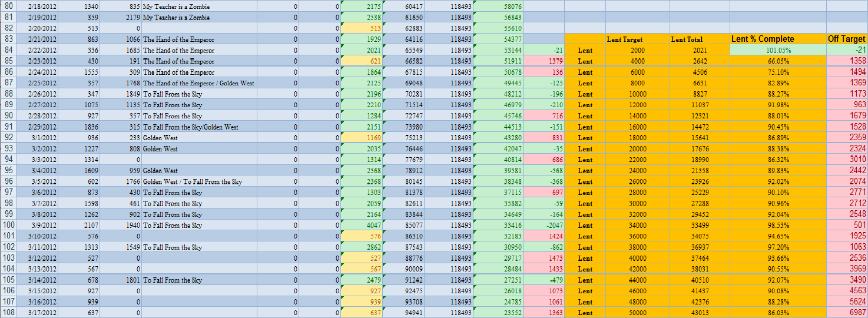Click the Lent Total value 43013
The width and height of the screenshot is (868, 318).
[699, 313]
